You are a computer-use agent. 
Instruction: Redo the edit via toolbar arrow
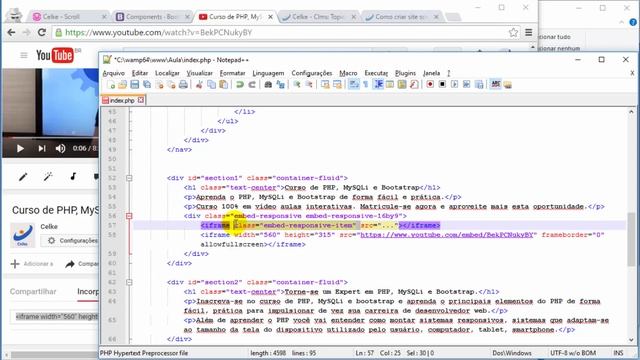[252, 84]
